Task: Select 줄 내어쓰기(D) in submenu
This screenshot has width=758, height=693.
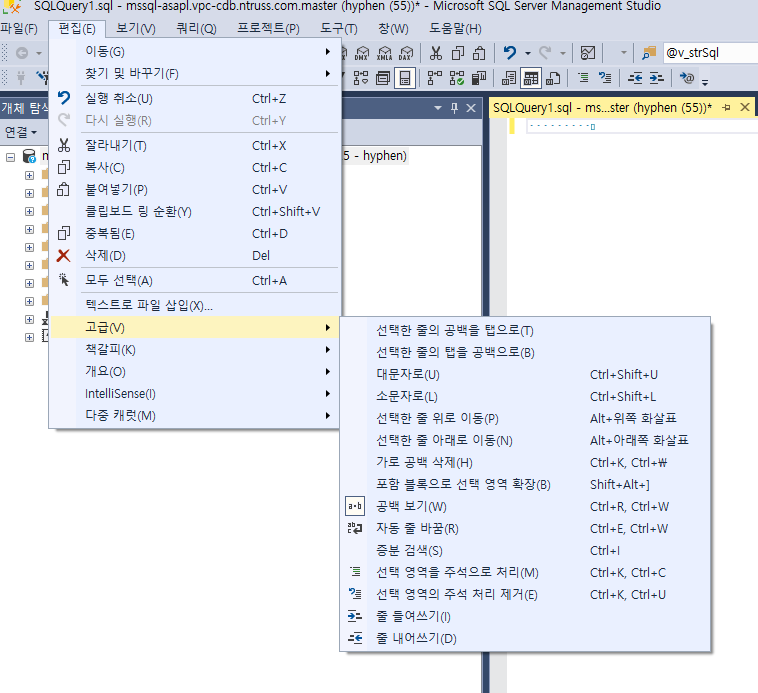Action: 525,638
